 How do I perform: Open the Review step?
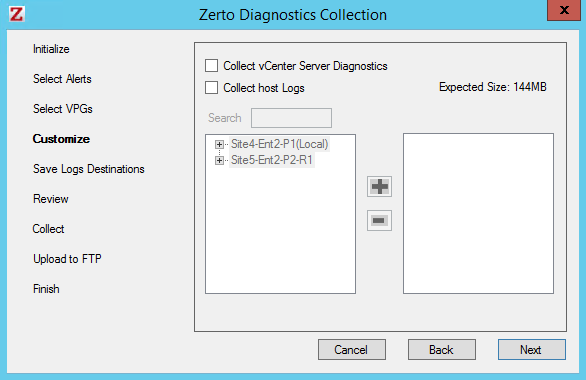point(51,199)
